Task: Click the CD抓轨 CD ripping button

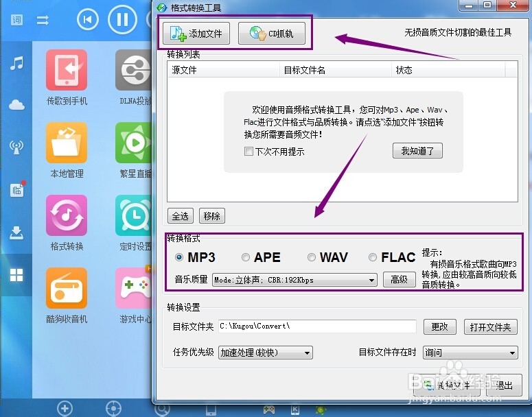Action: coord(272,33)
